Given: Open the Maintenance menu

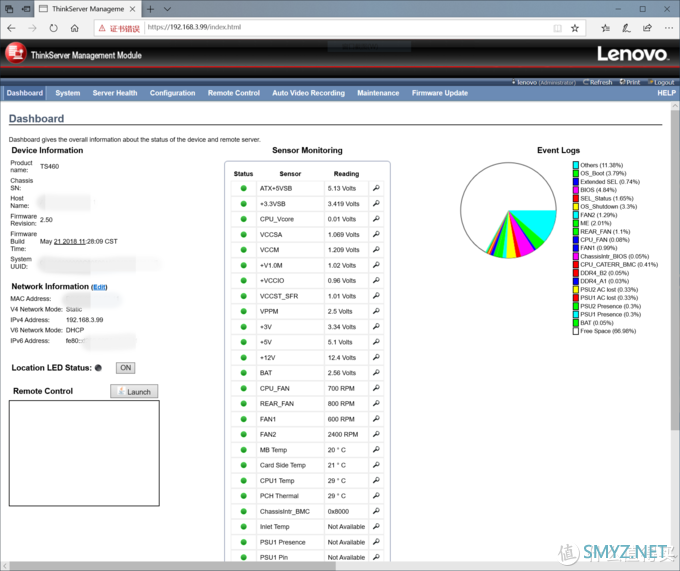Looking at the screenshot, I should [x=378, y=93].
